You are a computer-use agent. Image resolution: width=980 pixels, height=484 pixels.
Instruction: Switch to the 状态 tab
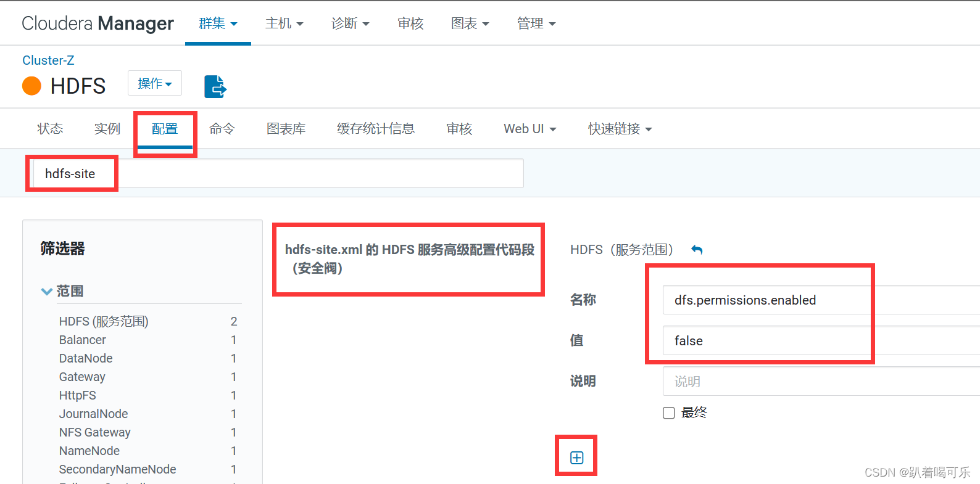pos(50,129)
